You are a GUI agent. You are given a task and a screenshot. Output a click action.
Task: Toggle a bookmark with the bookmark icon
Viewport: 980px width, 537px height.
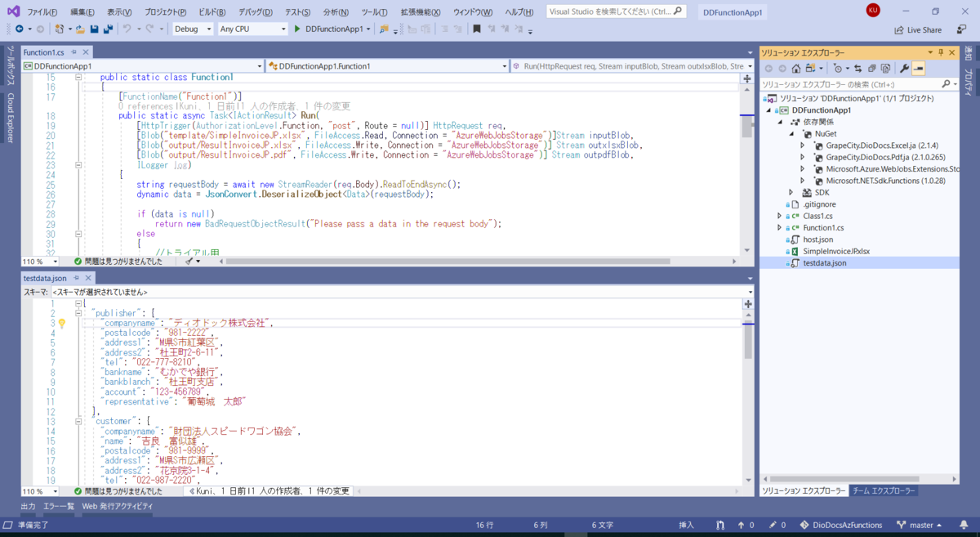point(477,29)
